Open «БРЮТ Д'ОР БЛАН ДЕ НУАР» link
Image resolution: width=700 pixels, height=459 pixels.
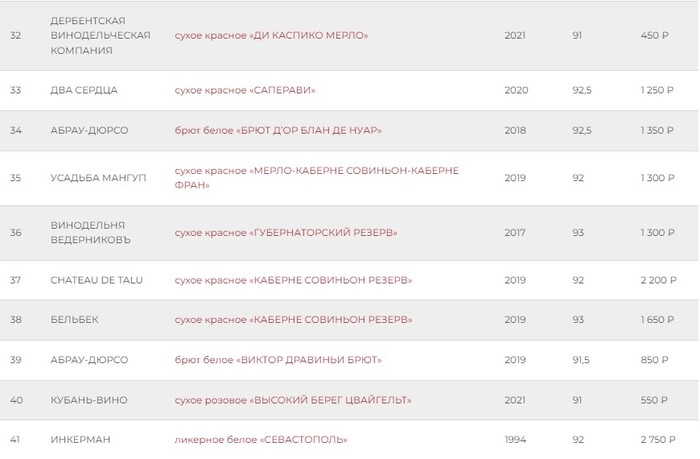pos(278,130)
